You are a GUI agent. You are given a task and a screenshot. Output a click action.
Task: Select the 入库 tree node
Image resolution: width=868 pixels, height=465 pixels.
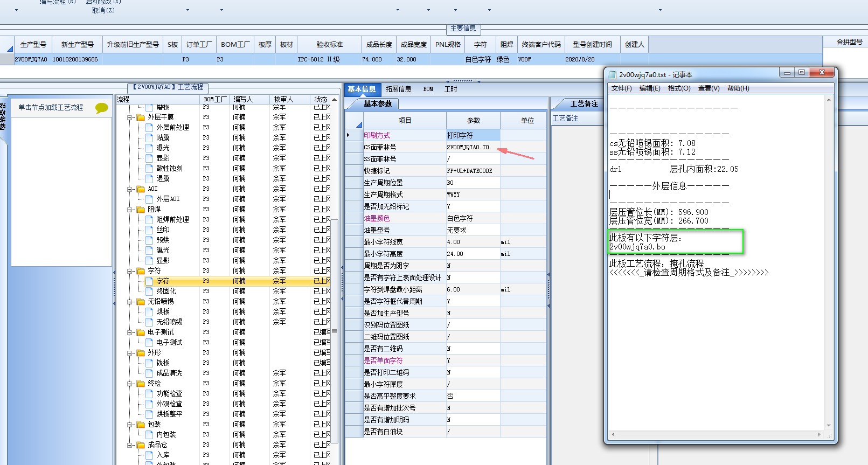(x=163, y=455)
